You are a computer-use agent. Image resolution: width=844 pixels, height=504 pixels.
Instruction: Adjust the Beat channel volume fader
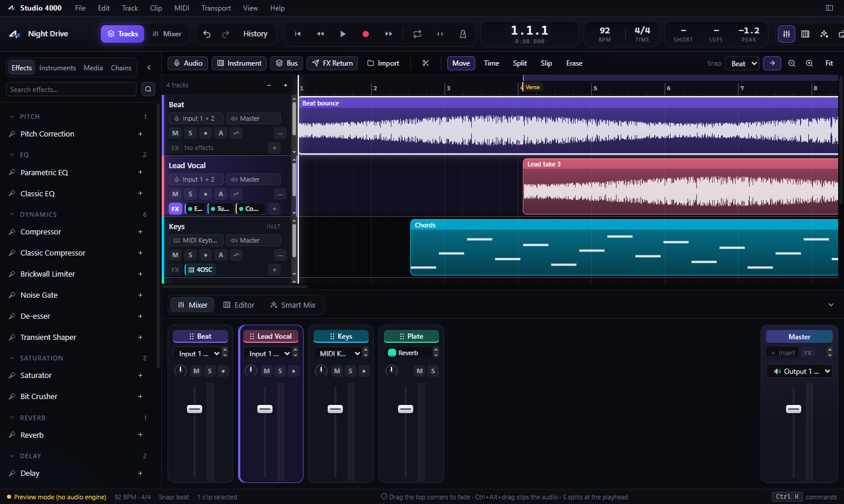pos(195,409)
